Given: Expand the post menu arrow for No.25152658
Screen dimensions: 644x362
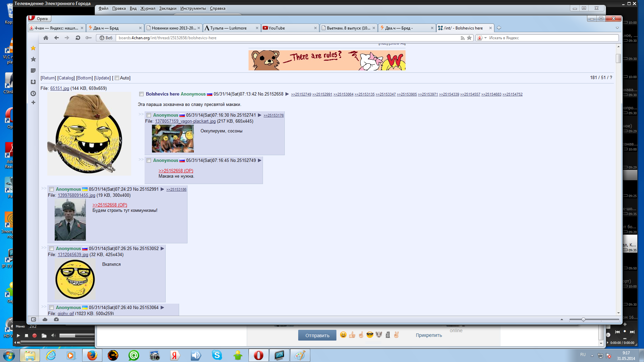Looking at the screenshot, I should coord(287,94).
